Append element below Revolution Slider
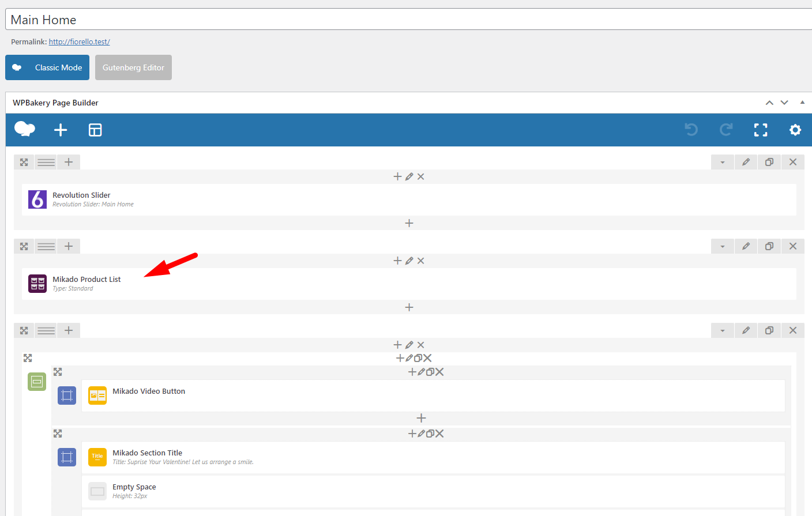 [x=409, y=223]
